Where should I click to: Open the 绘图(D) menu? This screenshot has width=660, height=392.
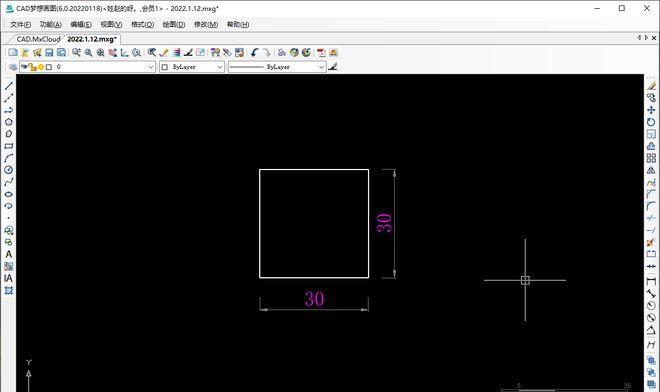coord(174,24)
